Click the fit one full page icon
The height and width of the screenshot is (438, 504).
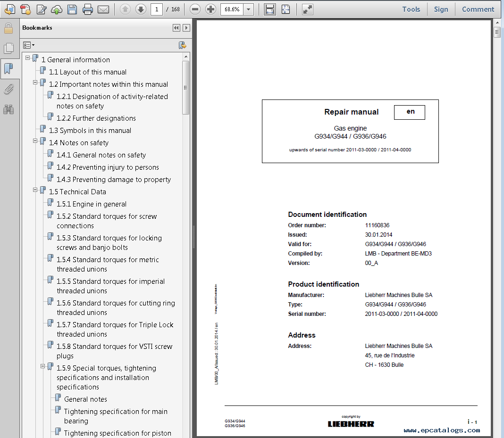point(286,9)
